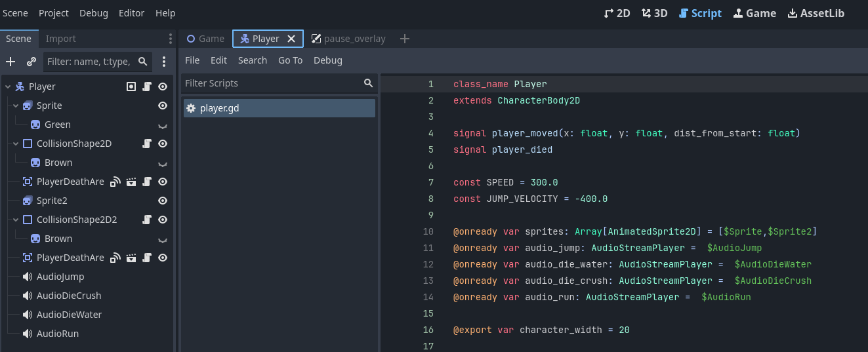Show hidden Brown under CollisionShape2D via eye
The image size is (868, 352).
pos(163,164)
